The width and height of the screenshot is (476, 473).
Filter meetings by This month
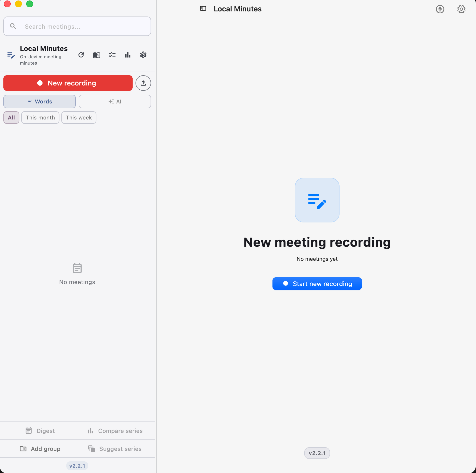point(40,118)
